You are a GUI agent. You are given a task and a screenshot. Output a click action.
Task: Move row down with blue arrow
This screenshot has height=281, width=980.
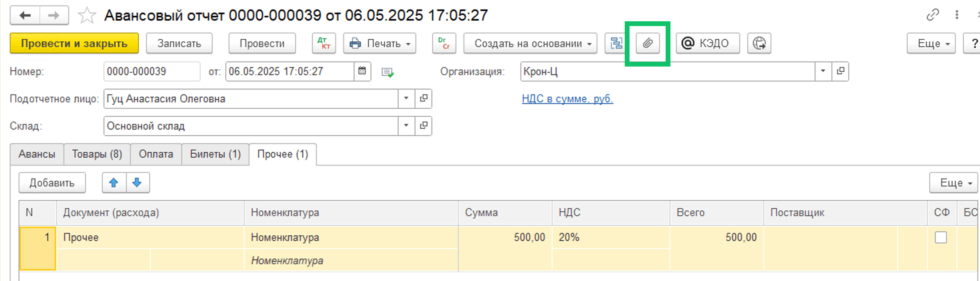138,183
